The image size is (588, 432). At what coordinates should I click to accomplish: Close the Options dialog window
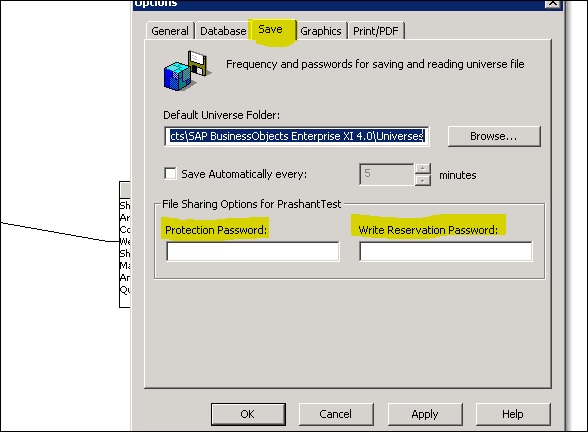pos(552,3)
